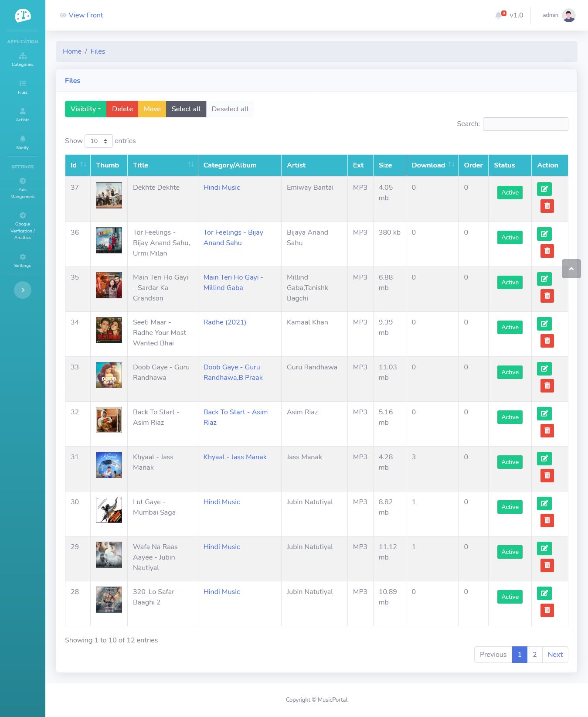Click Previous in pagination
This screenshot has width=588, height=717.
click(x=493, y=655)
